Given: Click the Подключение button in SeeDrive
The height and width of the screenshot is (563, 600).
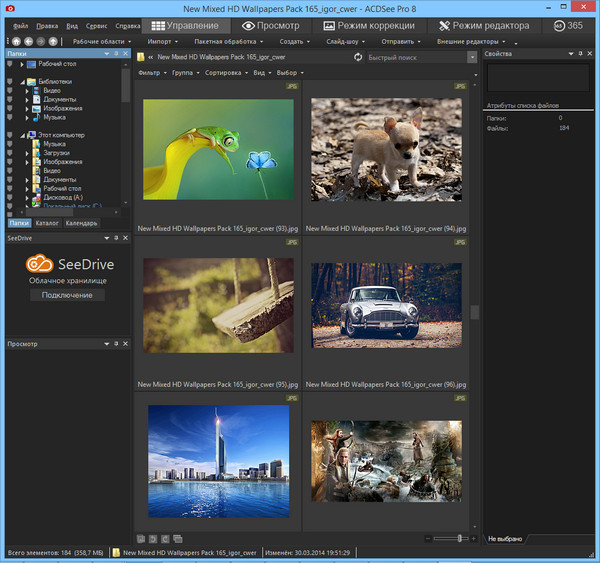Looking at the screenshot, I should tap(67, 295).
